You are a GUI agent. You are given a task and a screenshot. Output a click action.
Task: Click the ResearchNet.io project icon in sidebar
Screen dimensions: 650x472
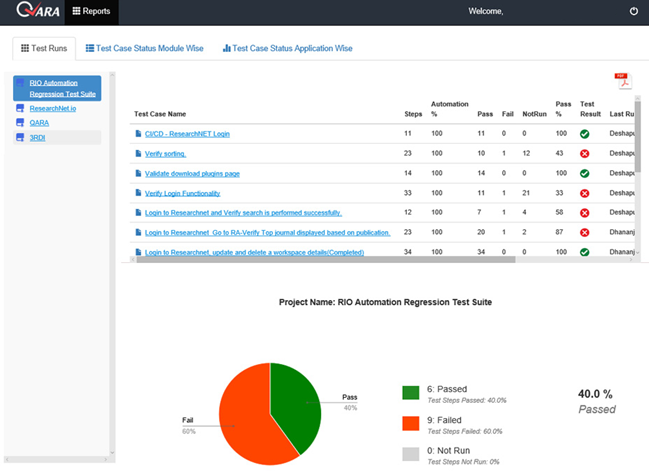click(21, 107)
